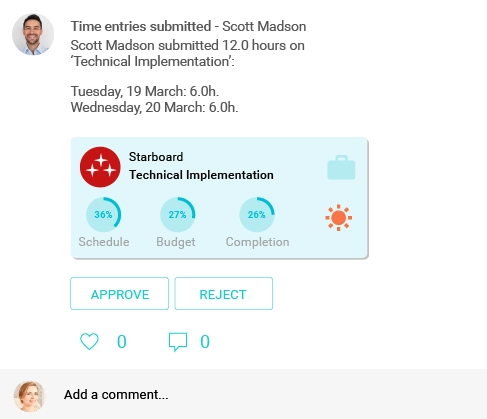Open the Starboard red star logo

click(100, 167)
